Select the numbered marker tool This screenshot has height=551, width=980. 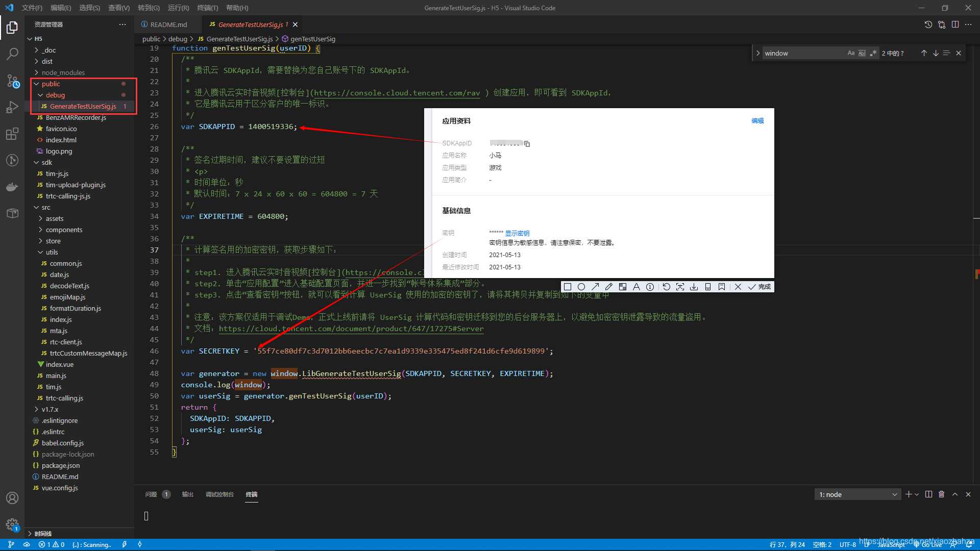(650, 287)
